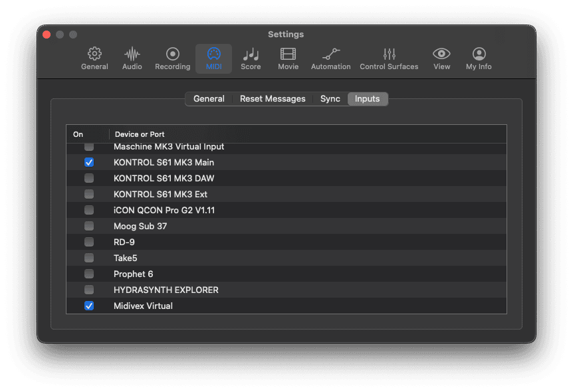Screen dimensions: 573x392
Task: Enable RD-9 input checkbox
Action: pos(89,242)
